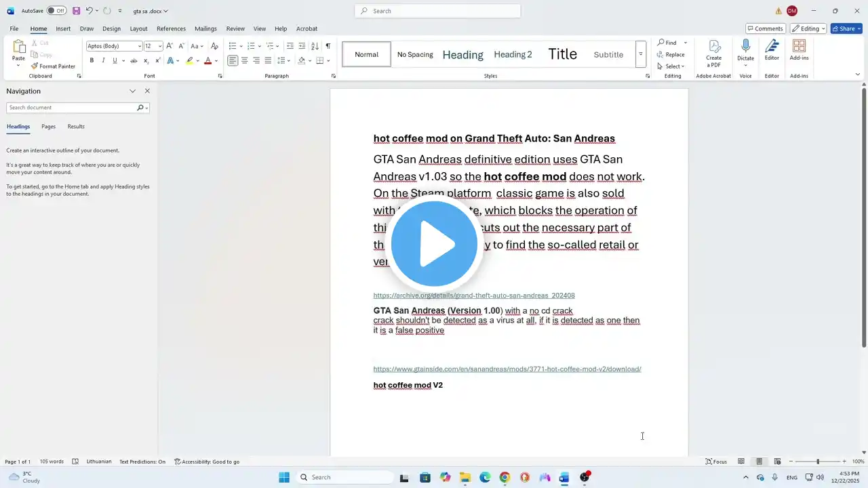The width and height of the screenshot is (868, 488).
Task: Click the zoom slider handle
Action: point(818,462)
